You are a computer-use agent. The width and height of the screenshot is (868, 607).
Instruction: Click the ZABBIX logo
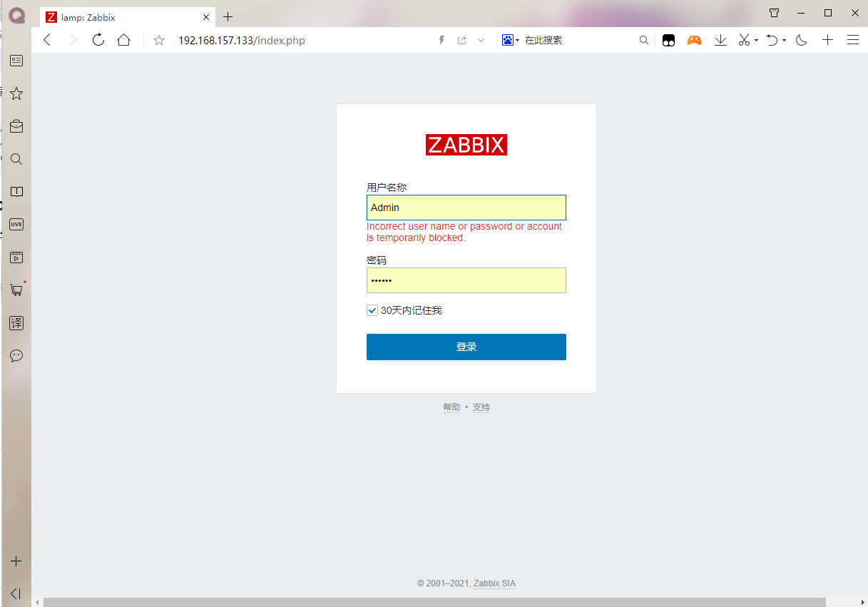466,145
